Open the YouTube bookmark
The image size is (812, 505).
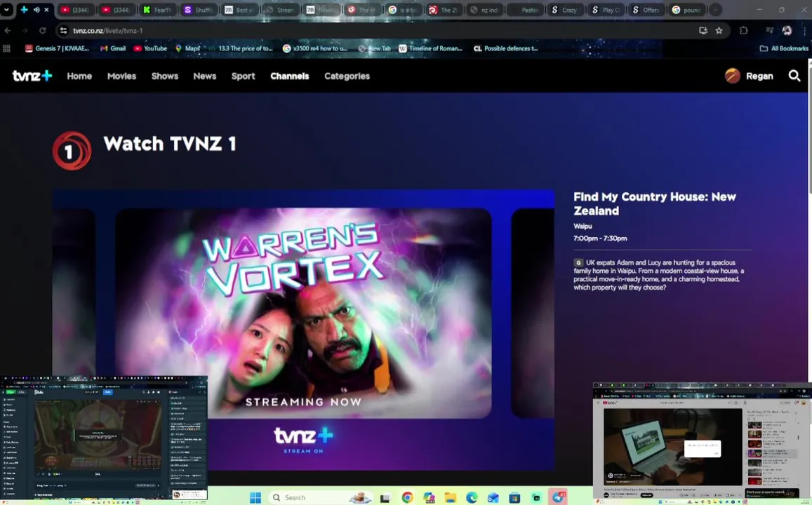pyautogui.click(x=150, y=48)
